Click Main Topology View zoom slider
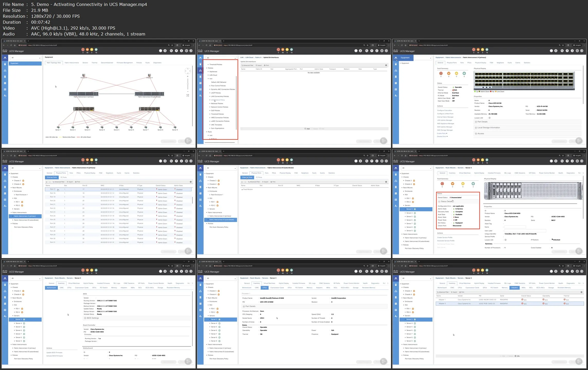Image resolution: width=588 pixels, height=370 pixels. point(188,84)
